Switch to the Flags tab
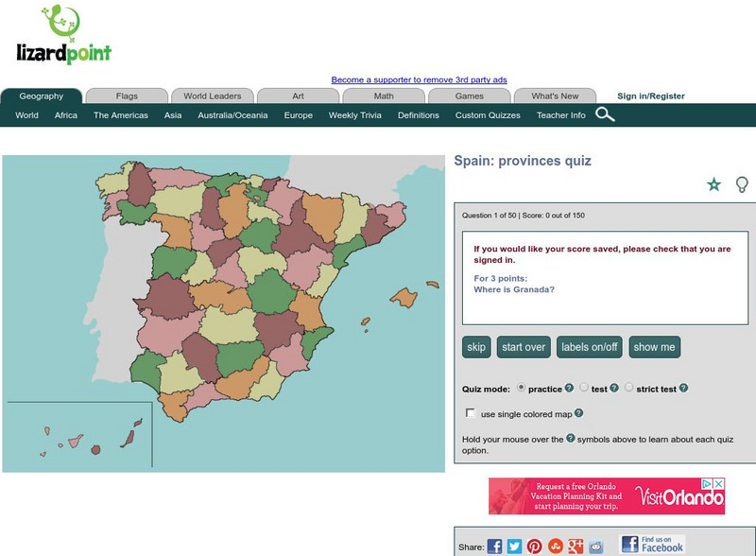This screenshot has width=756, height=556. tap(127, 96)
